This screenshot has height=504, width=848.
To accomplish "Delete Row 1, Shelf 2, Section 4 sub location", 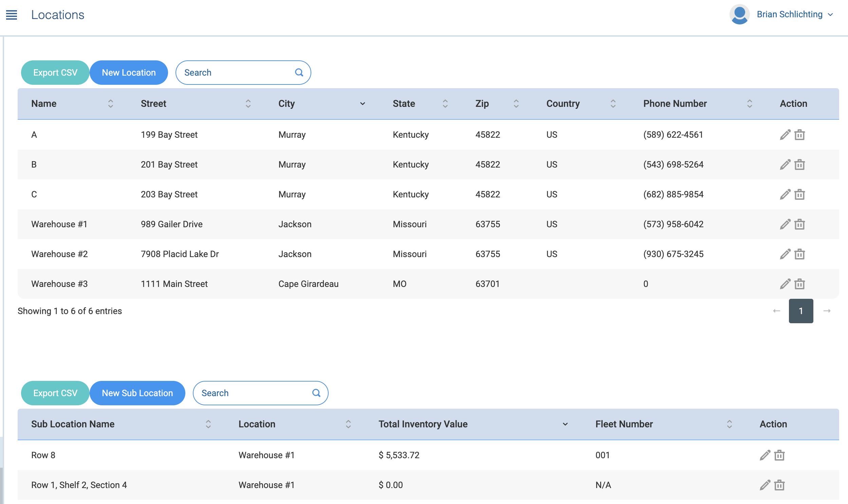I will click(779, 485).
